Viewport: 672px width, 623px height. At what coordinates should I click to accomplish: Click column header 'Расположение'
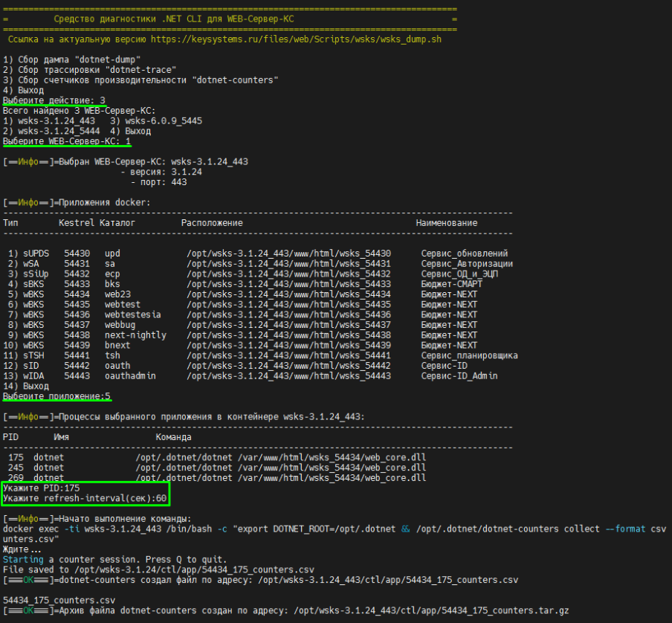pyautogui.click(x=212, y=223)
